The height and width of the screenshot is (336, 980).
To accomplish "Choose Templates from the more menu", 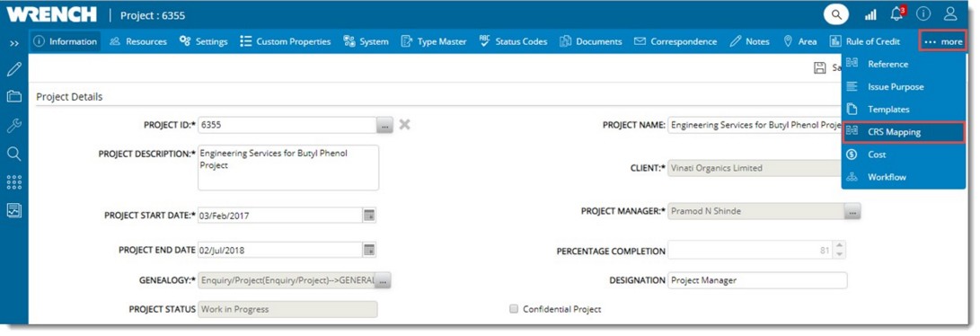I will point(903,110).
